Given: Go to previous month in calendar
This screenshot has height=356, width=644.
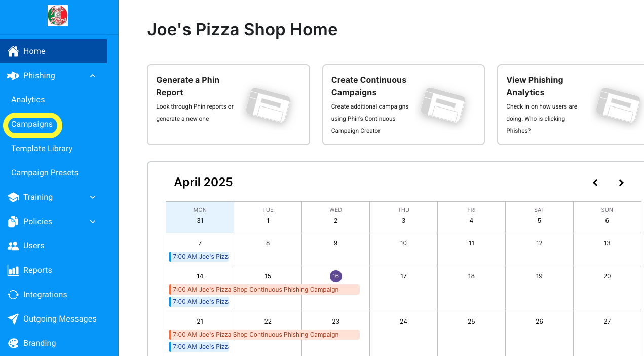Looking at the screenshot, I should 595,183.
